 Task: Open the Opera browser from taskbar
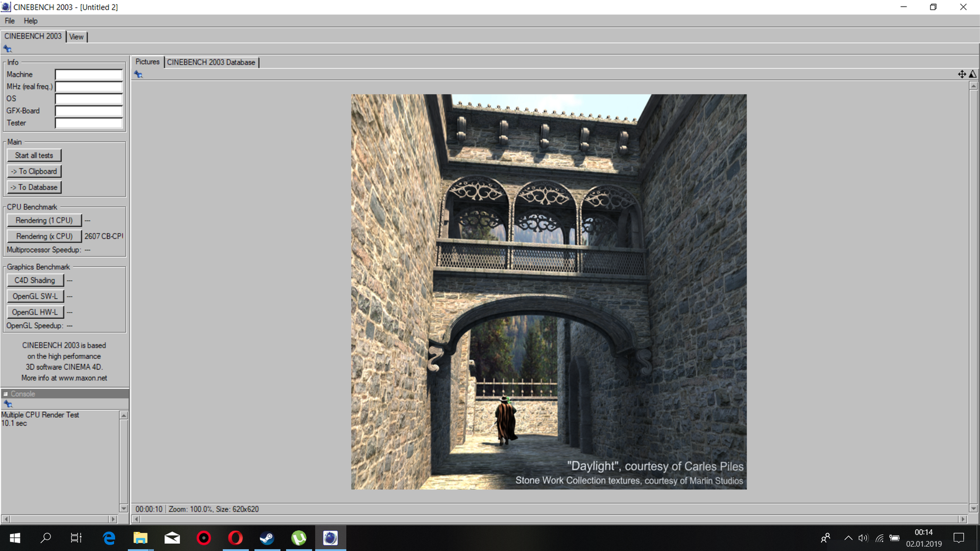tap(235, 538)
